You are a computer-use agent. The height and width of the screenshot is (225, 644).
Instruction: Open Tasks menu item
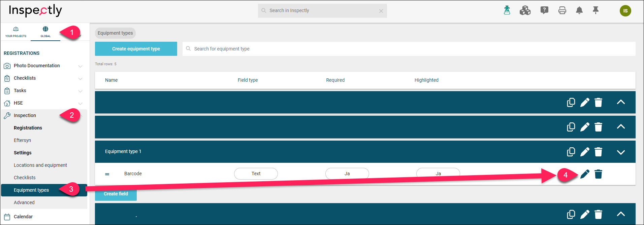(20, 90)
